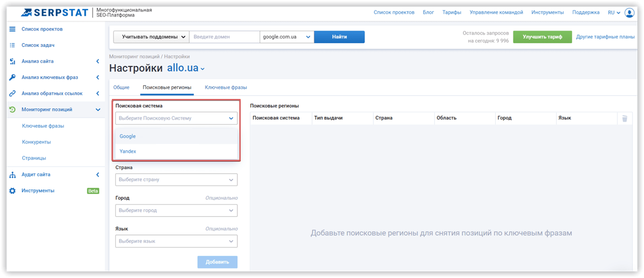This screenshot has height=278, width=644.
Task: Open Поддержка in top navigation
Action: (x=586, y=13)
